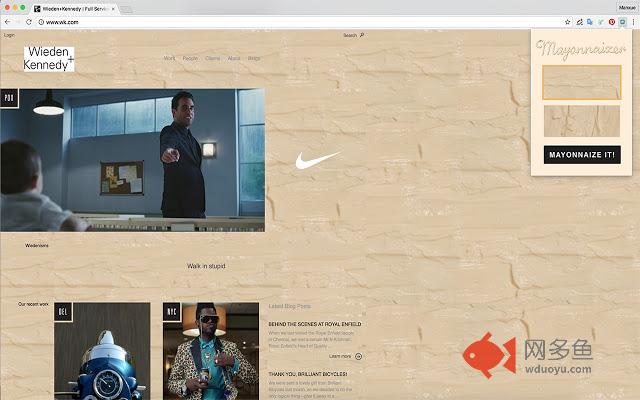Open the pencil extension icon in toolbar

point(579,22)
